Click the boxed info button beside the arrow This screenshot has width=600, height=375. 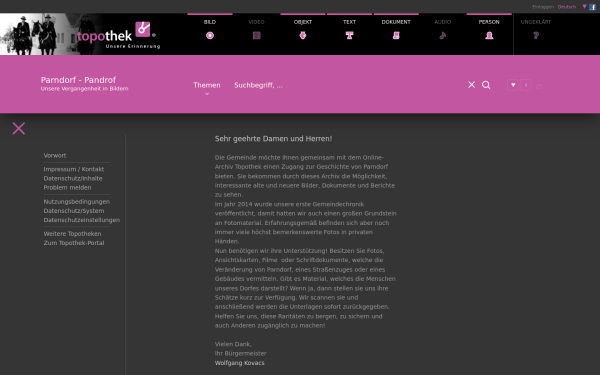pyautogui.click(x=526, y=85)
